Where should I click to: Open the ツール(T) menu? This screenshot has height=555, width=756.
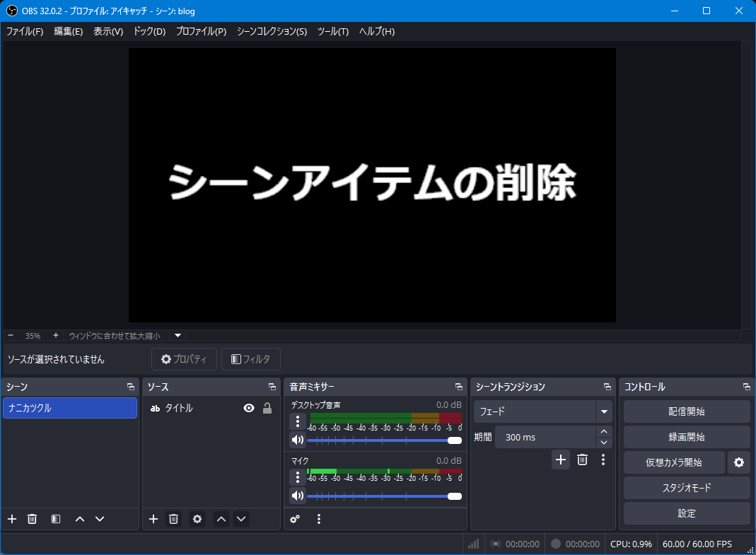[332, 31]
